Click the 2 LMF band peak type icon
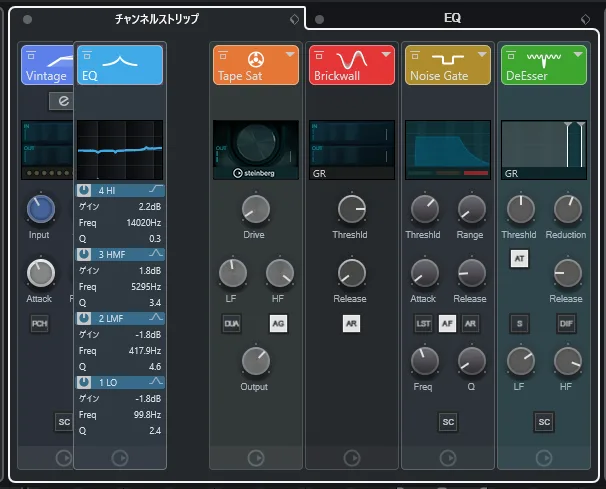The height and width of the screenshot is (489, 606). 156,317
